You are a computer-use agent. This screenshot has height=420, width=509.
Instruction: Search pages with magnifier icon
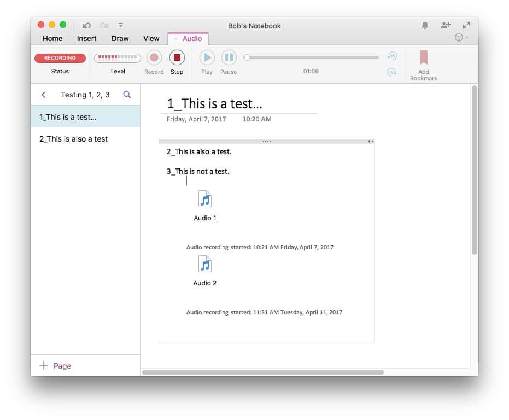point(127,95)
